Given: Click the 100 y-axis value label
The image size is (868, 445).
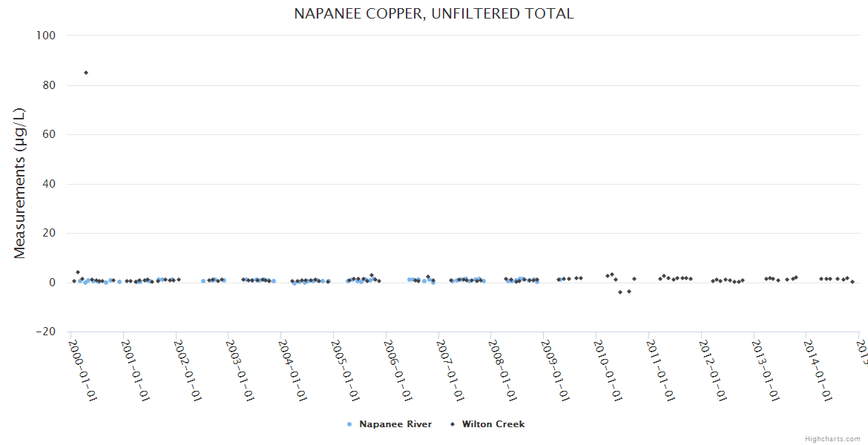Looking at the screenshot, I should coord(47,36).
